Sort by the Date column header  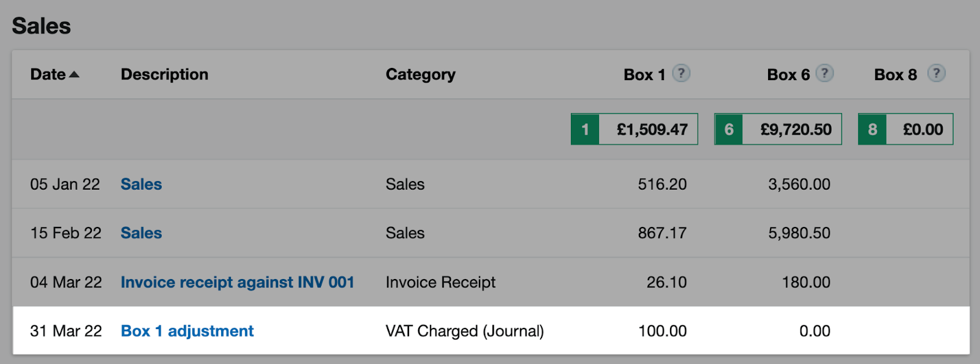[48, 75]
